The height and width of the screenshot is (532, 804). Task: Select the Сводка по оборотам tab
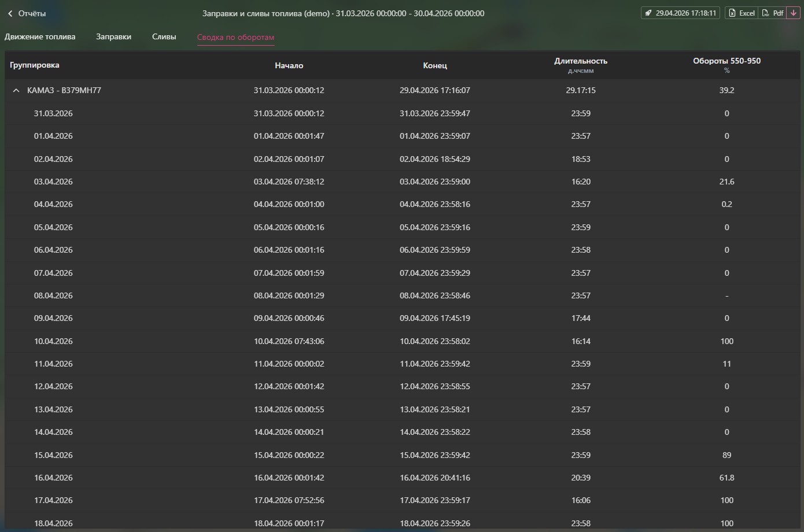coord(235,37)
